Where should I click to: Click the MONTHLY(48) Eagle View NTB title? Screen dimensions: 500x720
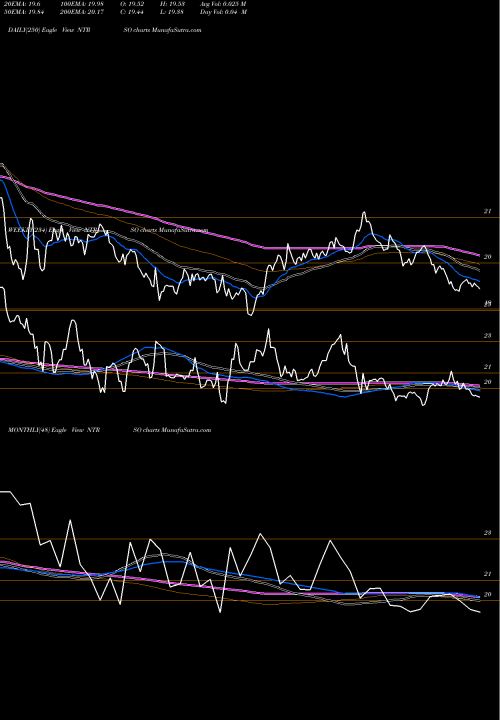click(54, 430)
